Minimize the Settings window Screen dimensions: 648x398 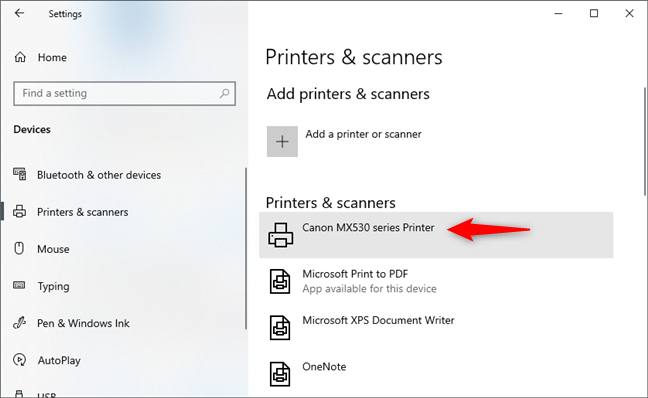tap(558, 14)
